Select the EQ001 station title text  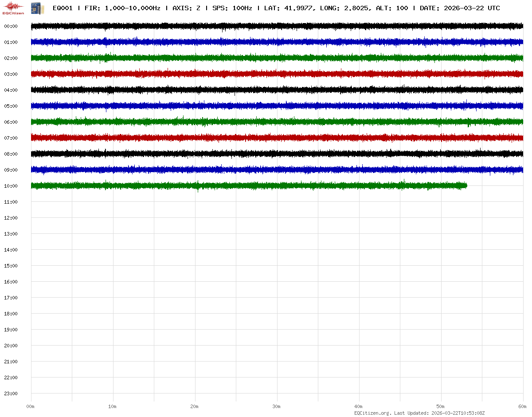pyautogui.click(x=62, y=8)
